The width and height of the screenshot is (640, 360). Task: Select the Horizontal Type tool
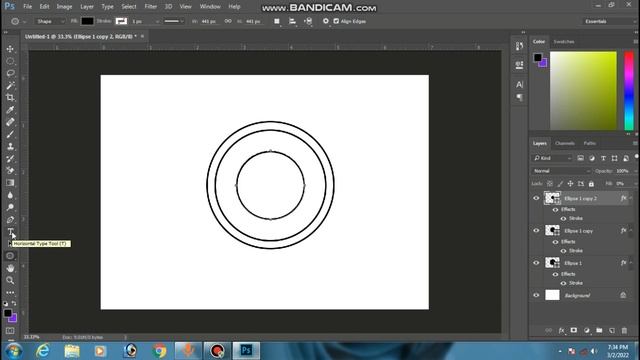(10, 232)
